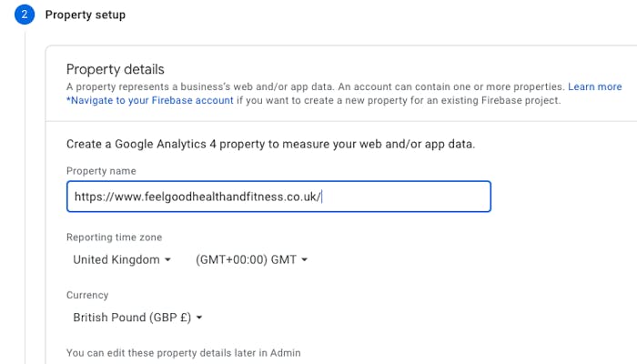Click the arrow beside the GMT time zone

tap(304, 260)
